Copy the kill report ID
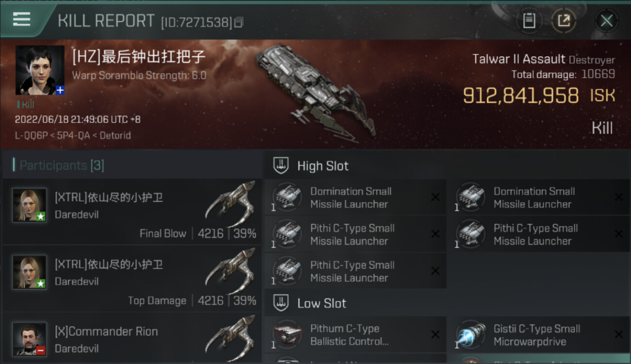The image size is (631, 364). [x=238, y=22]
